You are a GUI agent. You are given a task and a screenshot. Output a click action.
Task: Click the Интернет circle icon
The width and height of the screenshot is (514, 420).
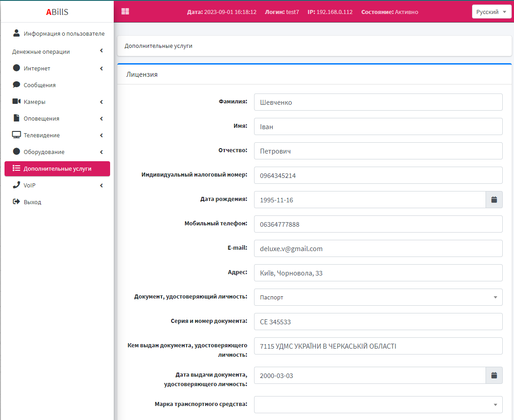coord(16,68)
